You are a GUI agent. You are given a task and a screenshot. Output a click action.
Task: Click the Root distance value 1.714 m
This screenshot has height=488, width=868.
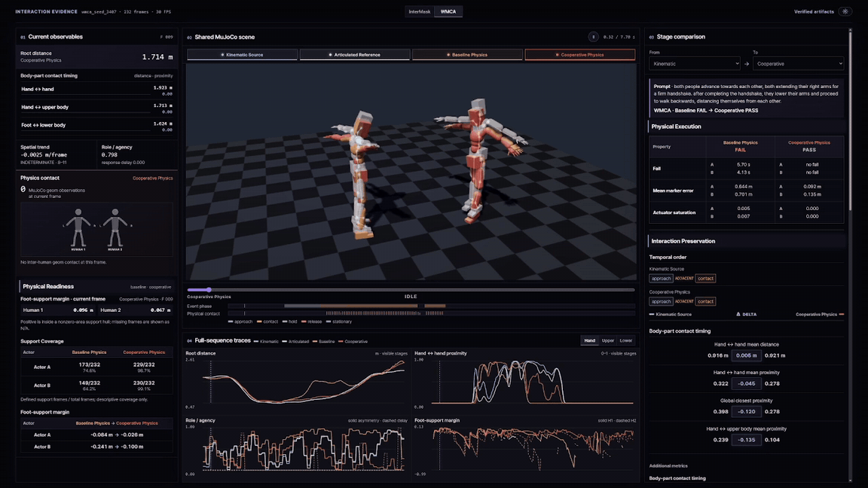pos(157,57)
